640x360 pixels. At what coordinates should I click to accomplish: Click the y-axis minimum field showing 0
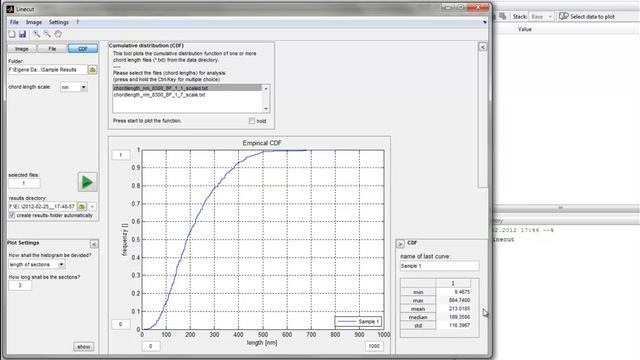tap(121, 324)
